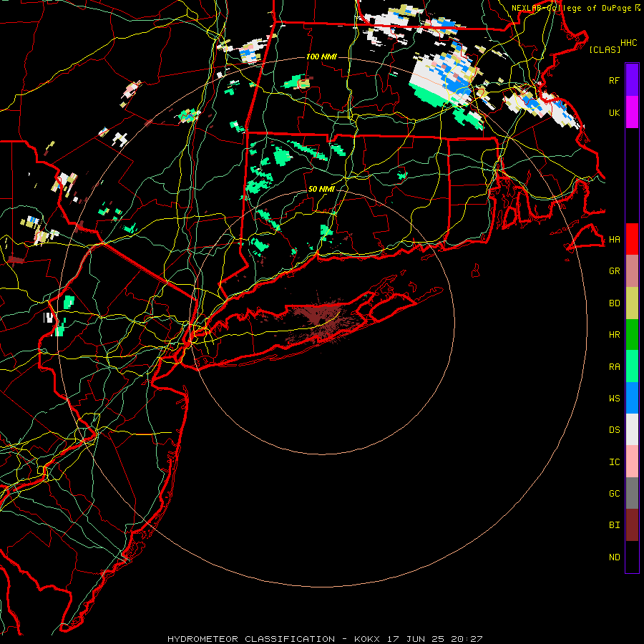Select the dark green HR legend swatch
The image size is (644, 644).
pyautogui.click(x=632, y=334)
